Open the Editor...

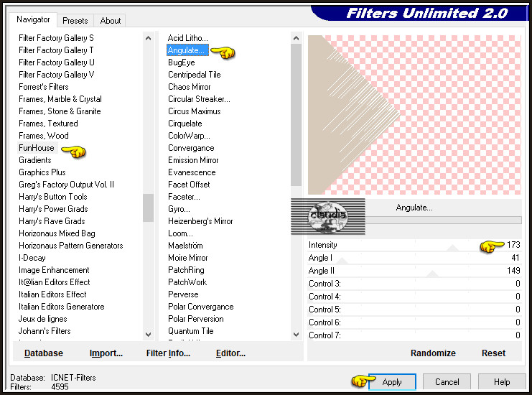(x=230, y=353)
